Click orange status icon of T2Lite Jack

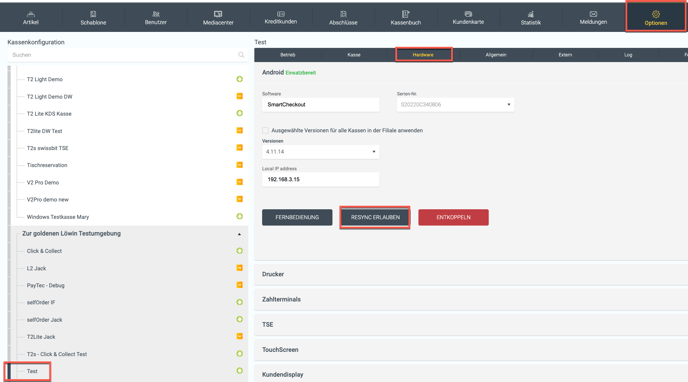click(240, 336)
